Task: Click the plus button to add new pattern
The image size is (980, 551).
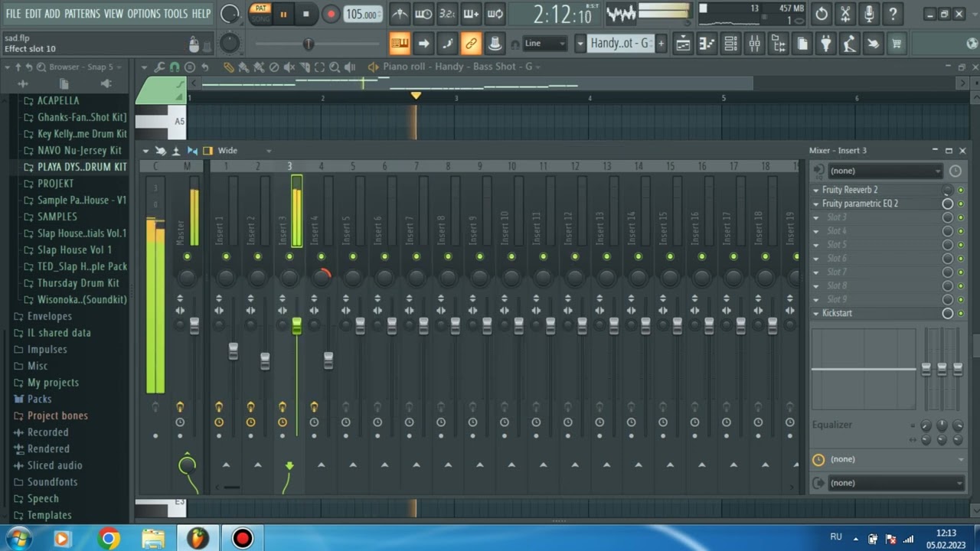Action: click(661, 44)
